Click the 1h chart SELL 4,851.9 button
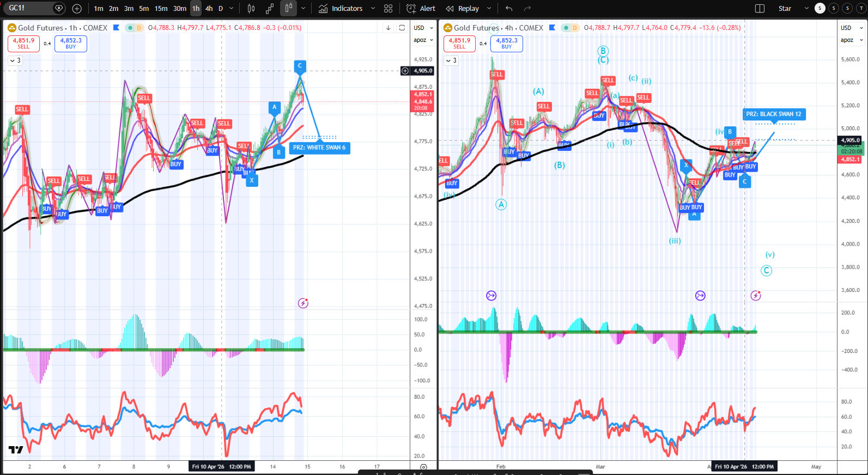868x475 pixels. [x=23, y=43]
